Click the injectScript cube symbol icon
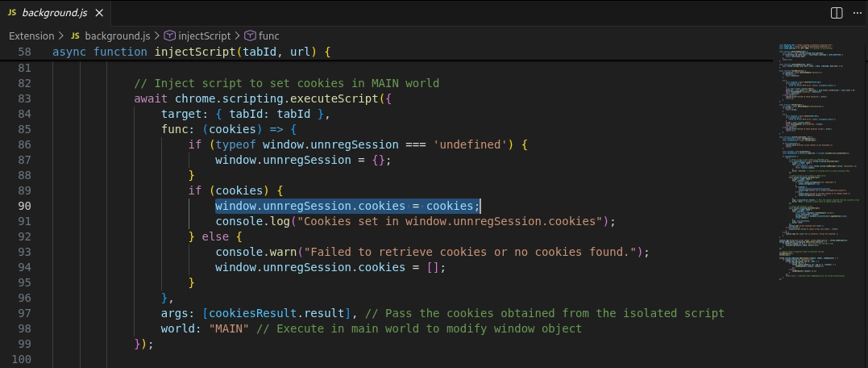This screenshot has width=868, height=368. (169, 36)
